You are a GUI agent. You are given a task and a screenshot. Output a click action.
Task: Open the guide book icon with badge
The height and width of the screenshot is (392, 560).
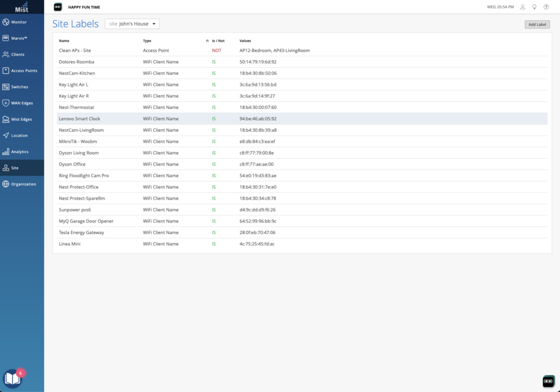[13, 378]
